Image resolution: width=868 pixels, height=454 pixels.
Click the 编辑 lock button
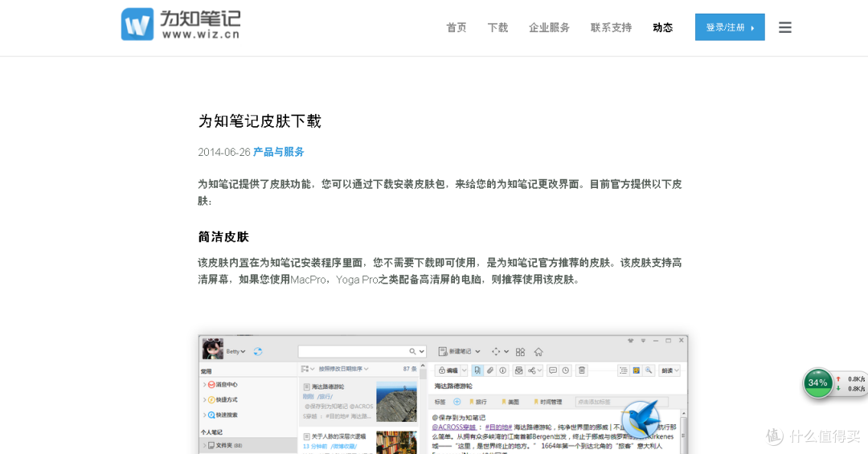[448, 370]
